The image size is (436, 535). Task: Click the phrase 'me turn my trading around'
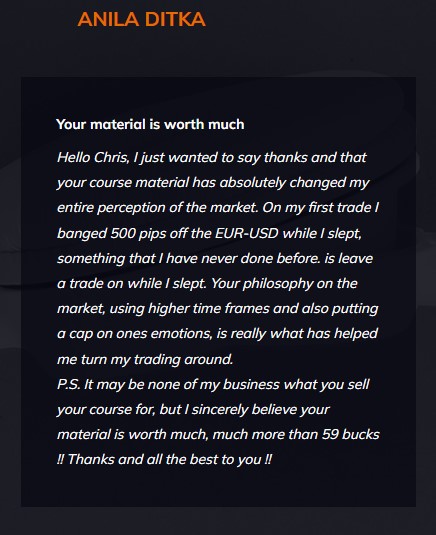[x=145, y=360]
